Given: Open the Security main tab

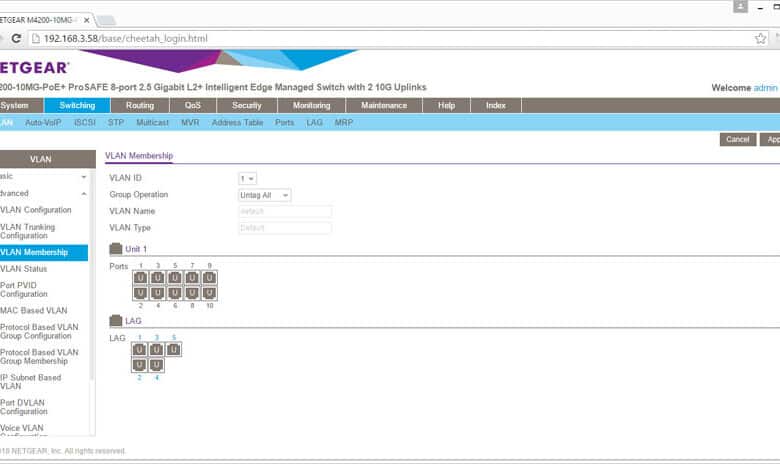Looking at the screenshot, I should coord(246,105).
